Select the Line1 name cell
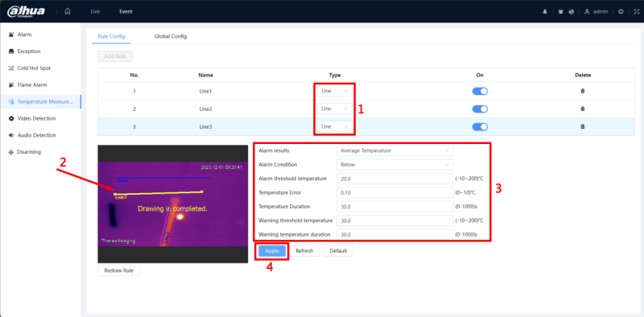This screenshot has width=644, height=317. (205, 91)
